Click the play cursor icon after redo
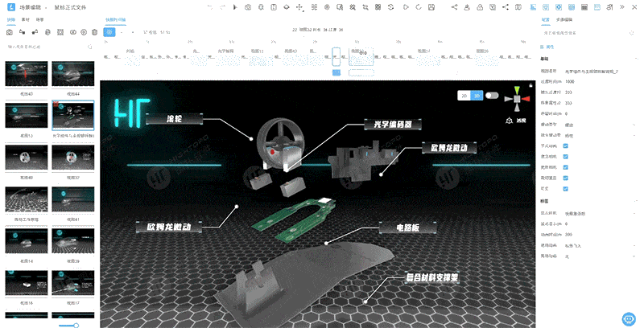 [235, 7]
